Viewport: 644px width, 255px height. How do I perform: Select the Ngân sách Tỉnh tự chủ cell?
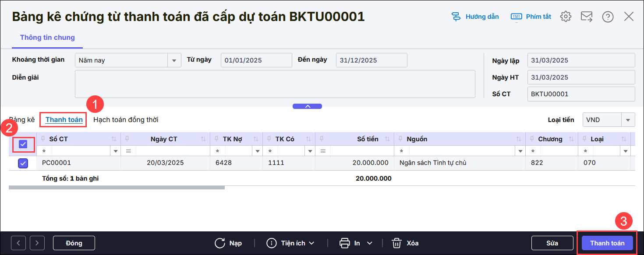coord(460,163)
